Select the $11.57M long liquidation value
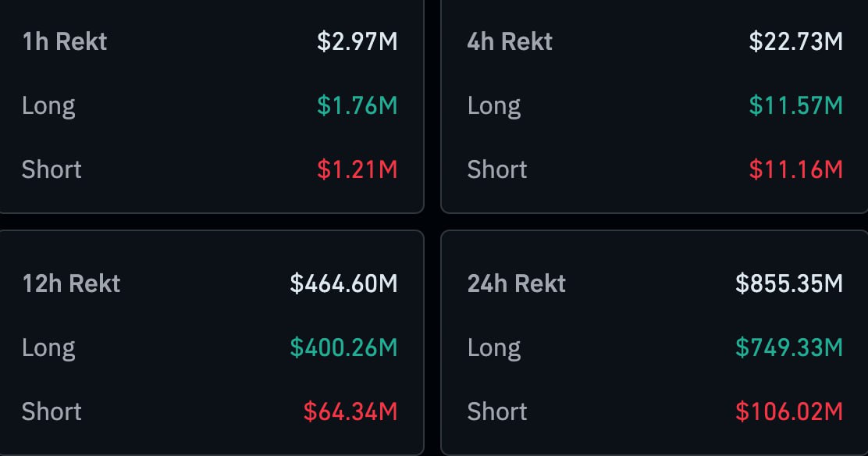This screenshot has height=456, width=868. [x=795, y=105]
